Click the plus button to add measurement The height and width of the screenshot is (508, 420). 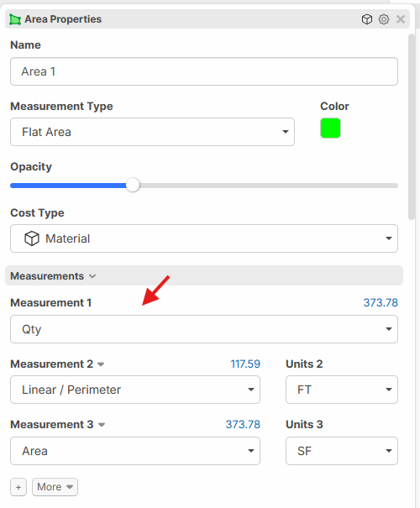(x=18, y=487)
